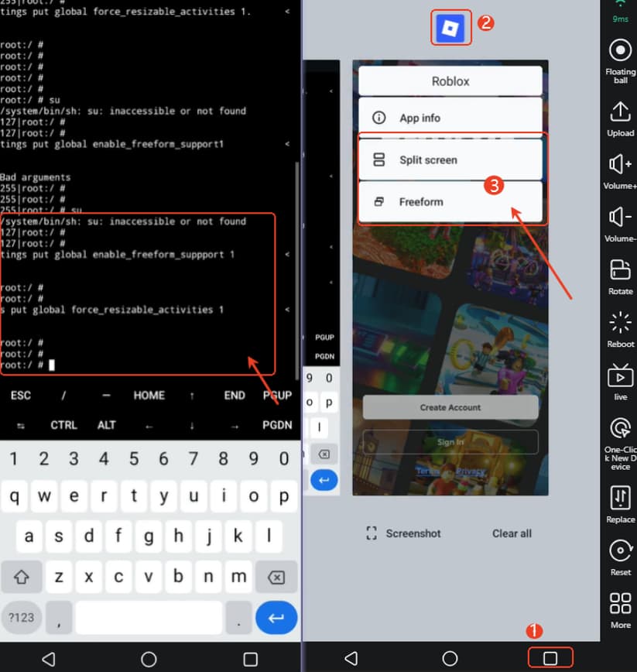Choose Freeform mode for Roblox
This screenshot has height=672, width=637.
pos(451,201)
